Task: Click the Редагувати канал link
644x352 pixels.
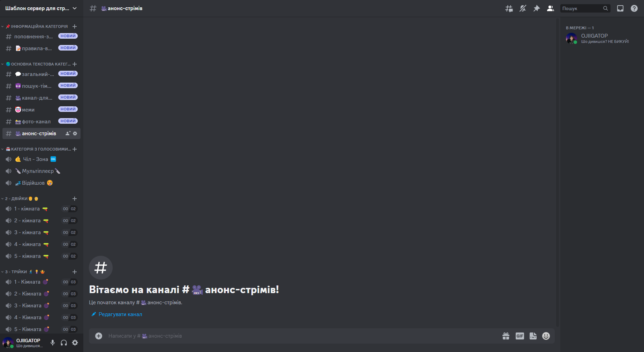Action: coord(120,314)
